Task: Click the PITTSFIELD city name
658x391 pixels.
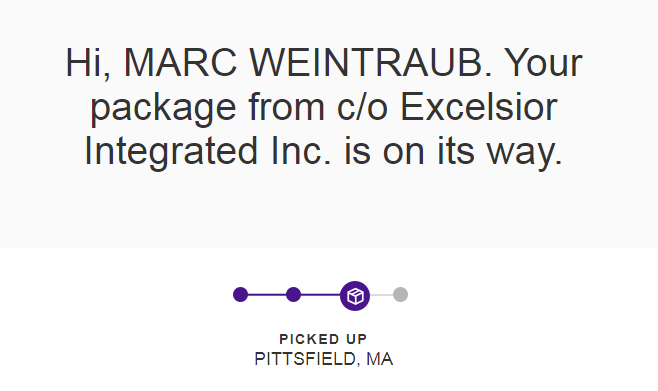Action: pyautogui.click(x=307, y=359)
